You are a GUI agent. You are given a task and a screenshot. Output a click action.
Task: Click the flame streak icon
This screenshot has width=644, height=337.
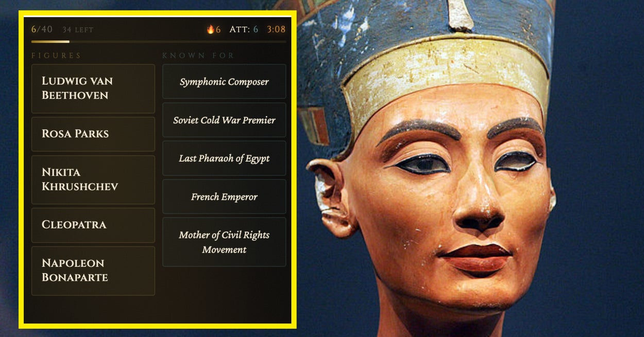coord(210,29)
